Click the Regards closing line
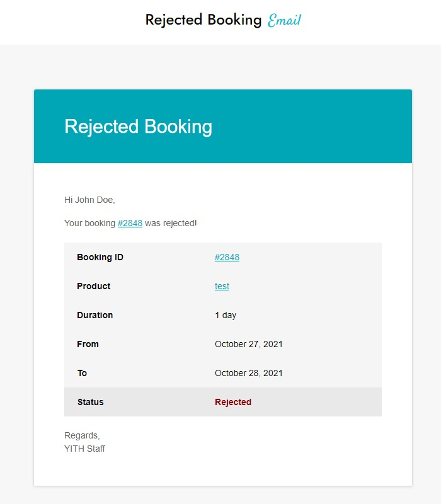Image resolution: width=441 pixels, height=504 pixels. pos(82,435)
